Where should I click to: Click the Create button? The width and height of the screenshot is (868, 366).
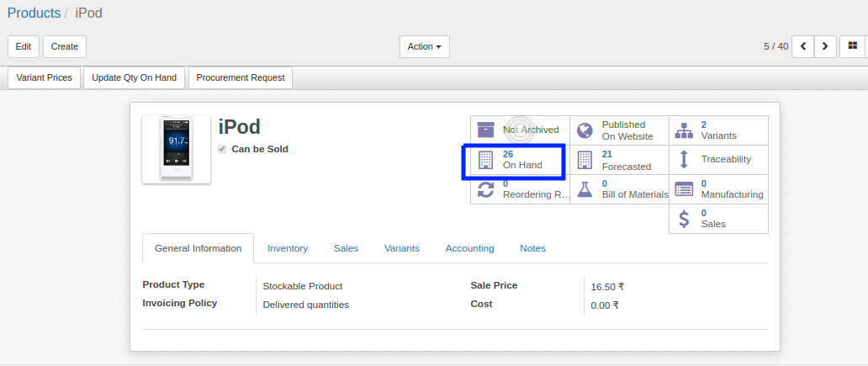tap(65, 46)
